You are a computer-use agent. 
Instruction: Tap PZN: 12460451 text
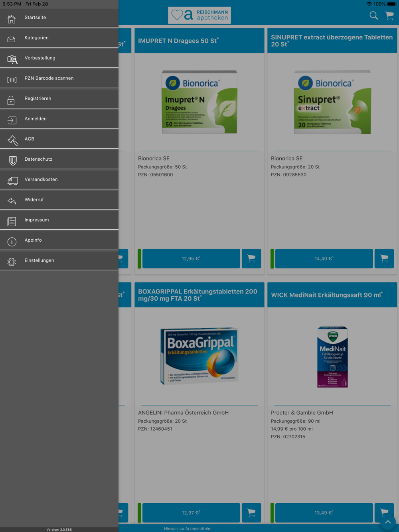pos(155,429)
